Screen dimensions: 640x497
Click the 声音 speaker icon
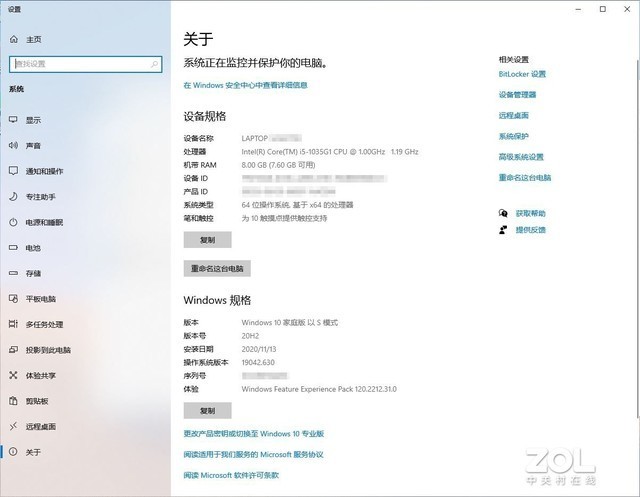point(13,145)
